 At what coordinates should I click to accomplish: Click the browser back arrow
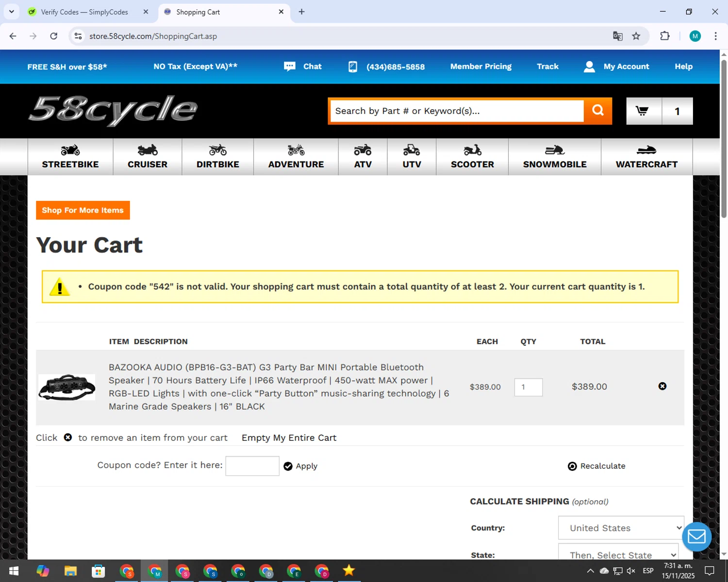tap(13, 36)
